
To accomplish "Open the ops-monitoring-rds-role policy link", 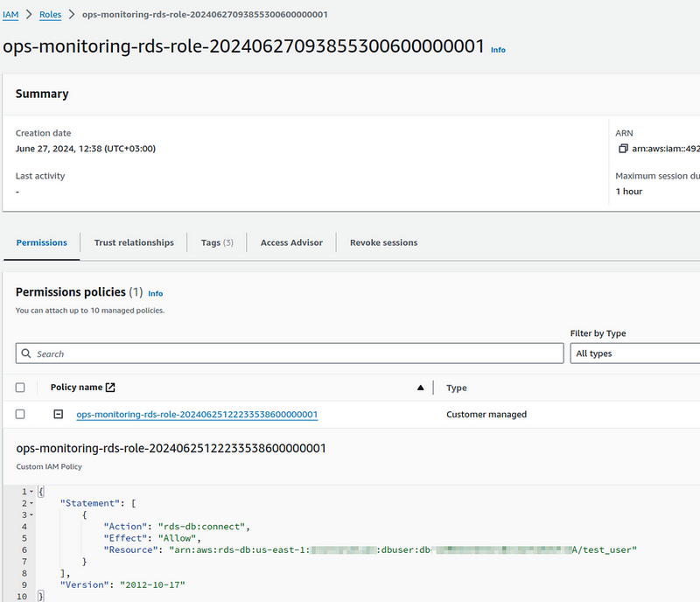I will click(x=197, y=415).
